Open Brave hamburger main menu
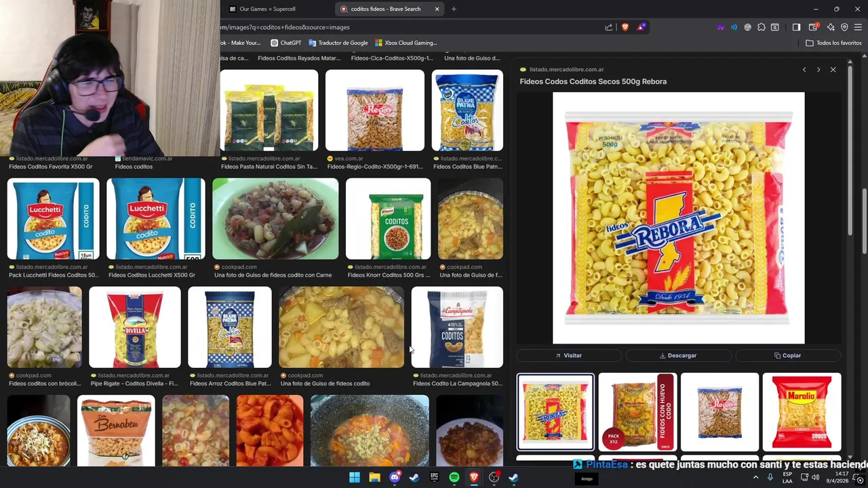 858,27
